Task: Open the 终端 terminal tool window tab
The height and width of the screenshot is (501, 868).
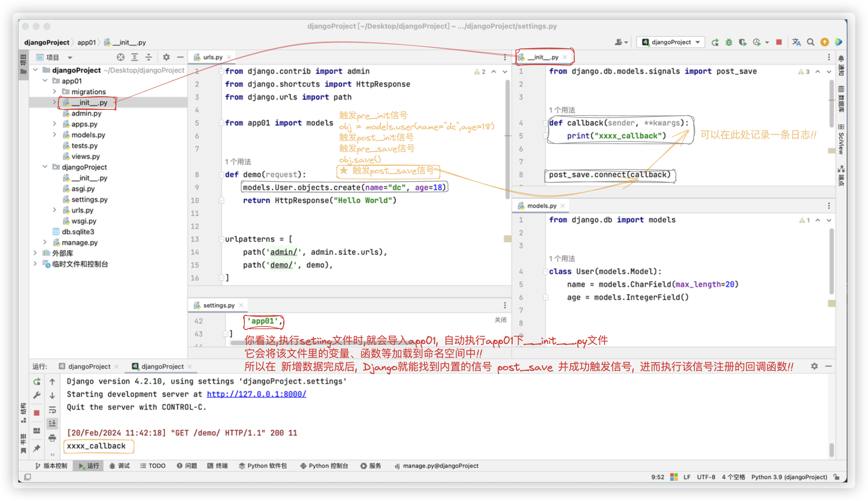Action: [x=218, y=465]
